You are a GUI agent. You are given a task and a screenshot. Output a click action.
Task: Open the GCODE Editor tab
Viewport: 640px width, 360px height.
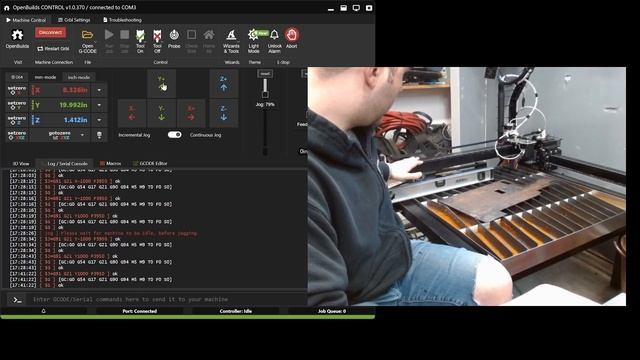pyautogui.click(x=150, y=163)
